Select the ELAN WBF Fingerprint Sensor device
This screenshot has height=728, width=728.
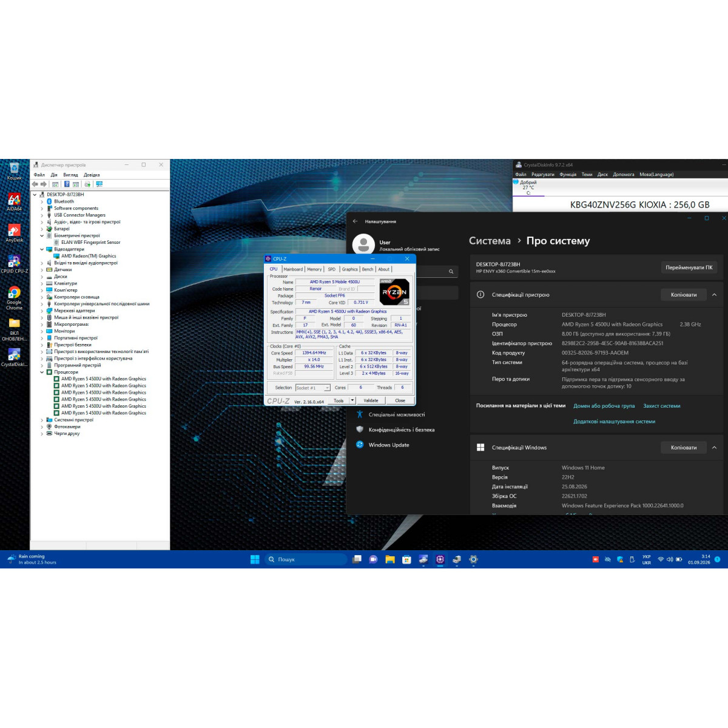[x=90, y=242]
